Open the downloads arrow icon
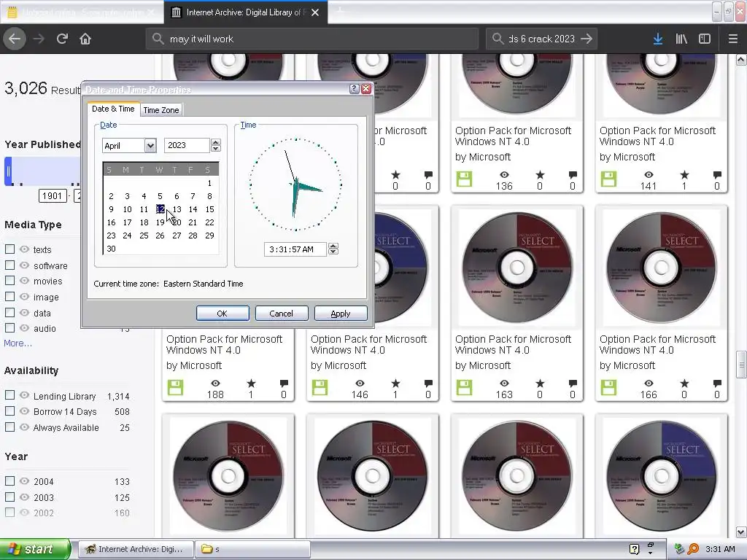Viewport: 747px width, 560px height. [658, 39]
